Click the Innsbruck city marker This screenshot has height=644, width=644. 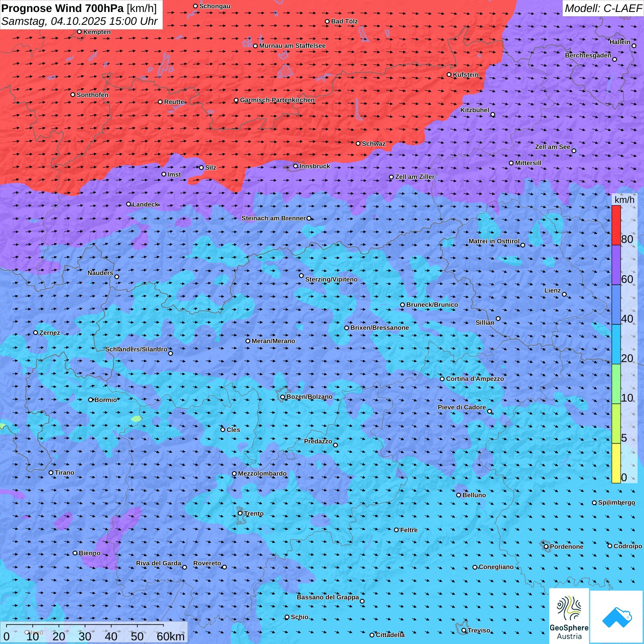[x=296, y=166]
